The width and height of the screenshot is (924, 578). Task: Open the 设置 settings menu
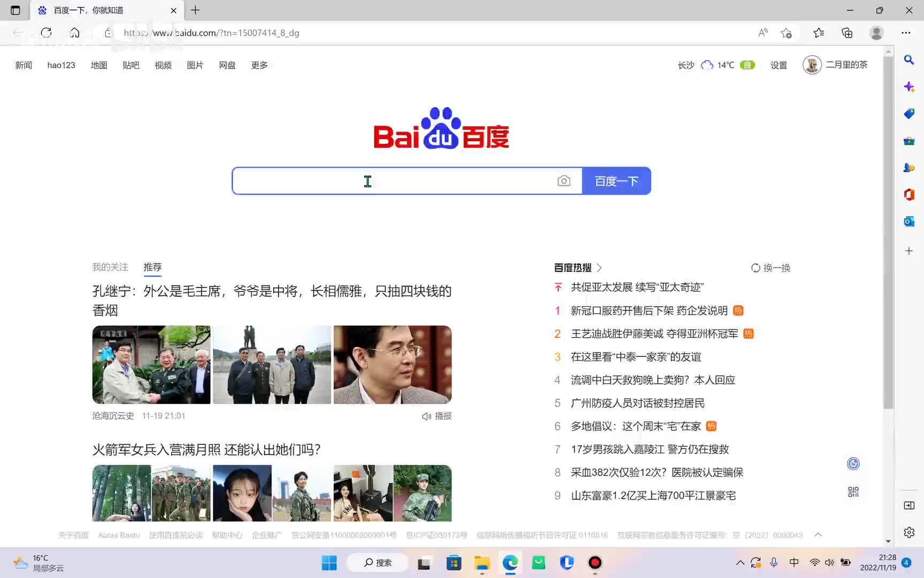pos(779,65)
